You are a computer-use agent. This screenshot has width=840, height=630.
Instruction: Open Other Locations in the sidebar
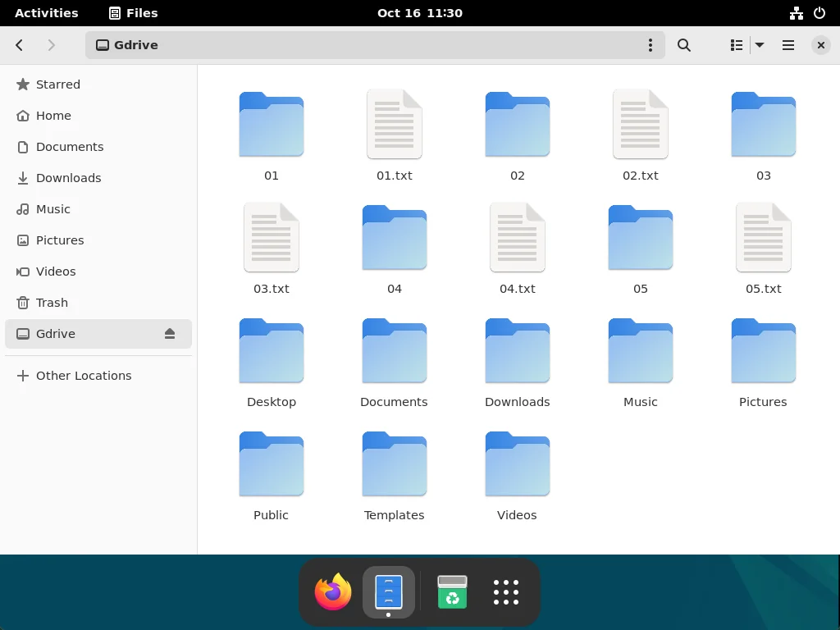coord(98,376)
